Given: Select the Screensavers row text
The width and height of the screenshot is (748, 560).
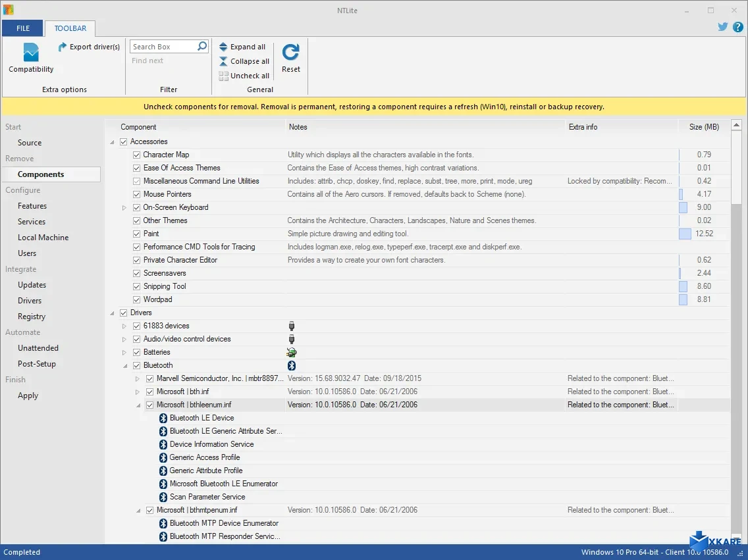Looking at the screenshot, I should pyautogui.click(x=165, y=273).
